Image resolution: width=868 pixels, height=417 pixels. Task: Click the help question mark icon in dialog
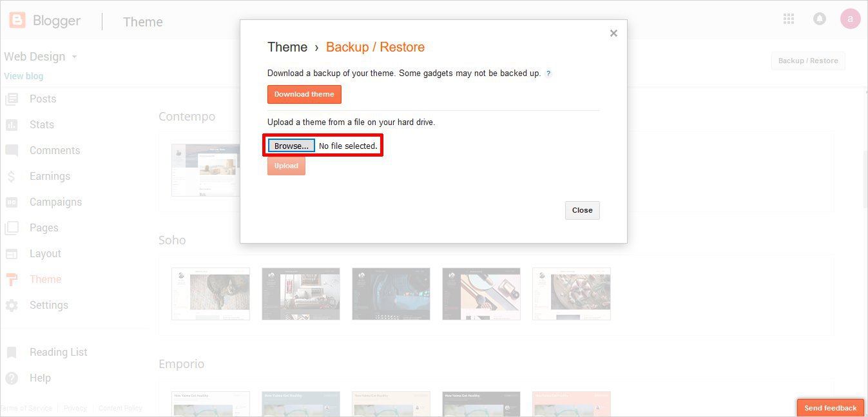click(x=548, y=73)
